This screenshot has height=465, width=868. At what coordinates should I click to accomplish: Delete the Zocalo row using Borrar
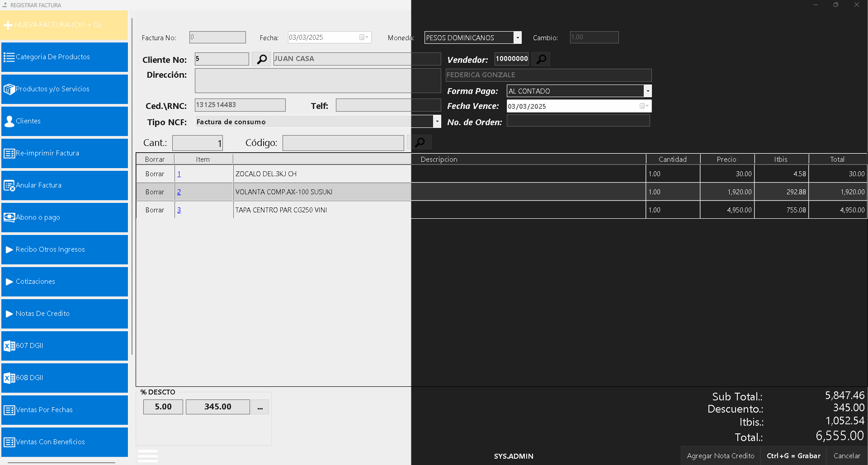click(x=155, y=174)
